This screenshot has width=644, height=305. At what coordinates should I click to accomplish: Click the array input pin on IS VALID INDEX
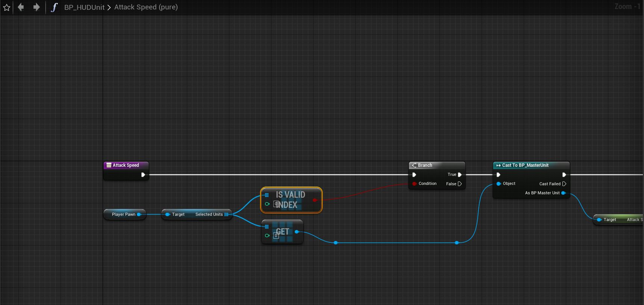click(x=267, y=195)
